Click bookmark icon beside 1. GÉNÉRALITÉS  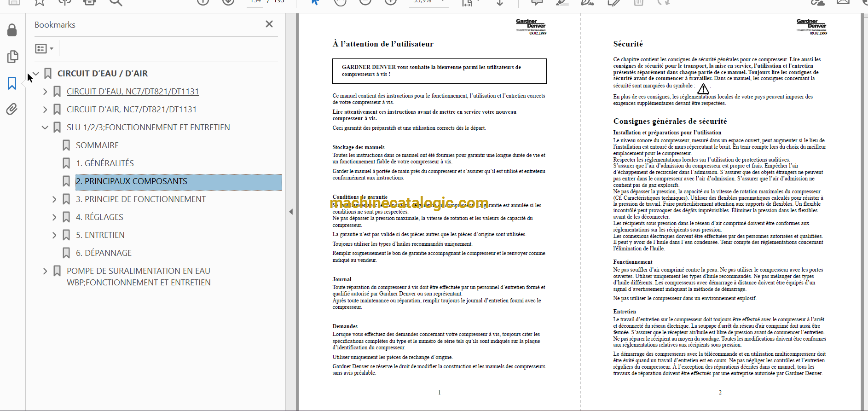66,163
